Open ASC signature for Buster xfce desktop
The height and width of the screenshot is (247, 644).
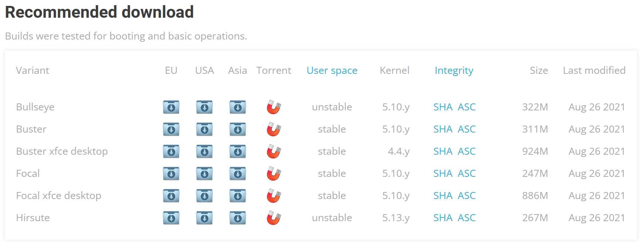(467, 151)
